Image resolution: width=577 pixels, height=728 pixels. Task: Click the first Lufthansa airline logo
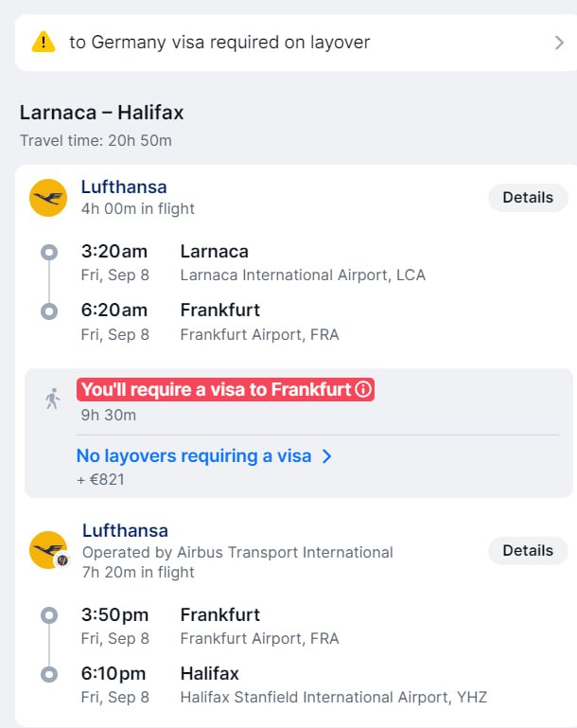48,198
